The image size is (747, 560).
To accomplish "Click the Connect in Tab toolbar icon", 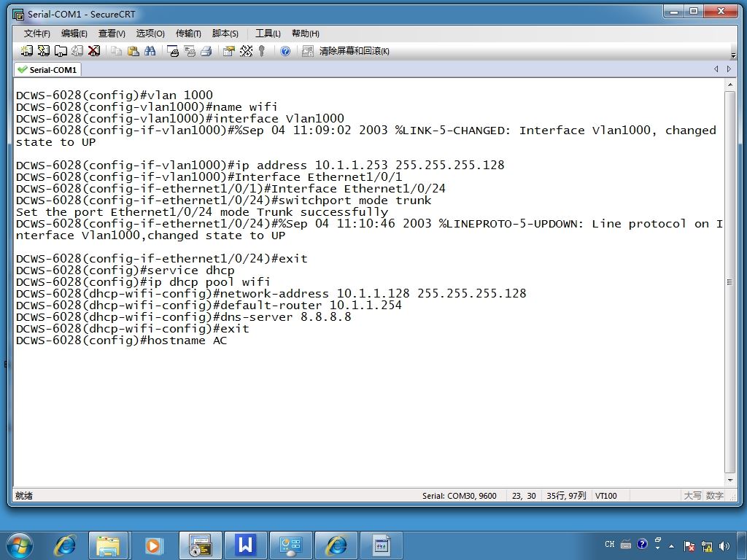I will coord(61,51).
